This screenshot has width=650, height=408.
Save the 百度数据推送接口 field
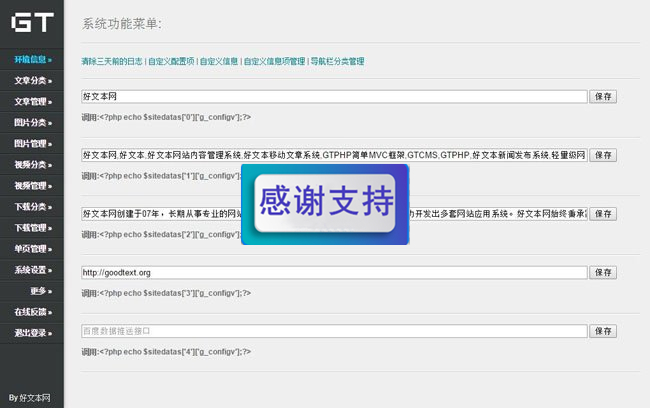click(603, 331)
